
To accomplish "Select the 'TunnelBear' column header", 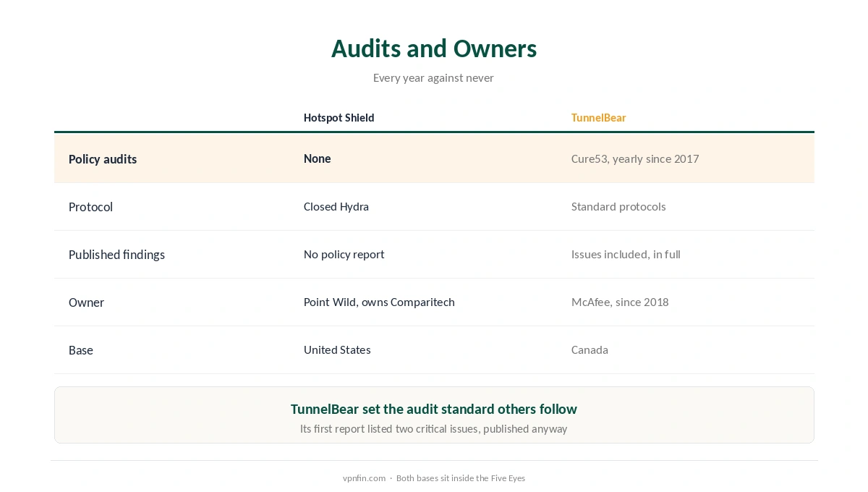I will tap(598, 118).
